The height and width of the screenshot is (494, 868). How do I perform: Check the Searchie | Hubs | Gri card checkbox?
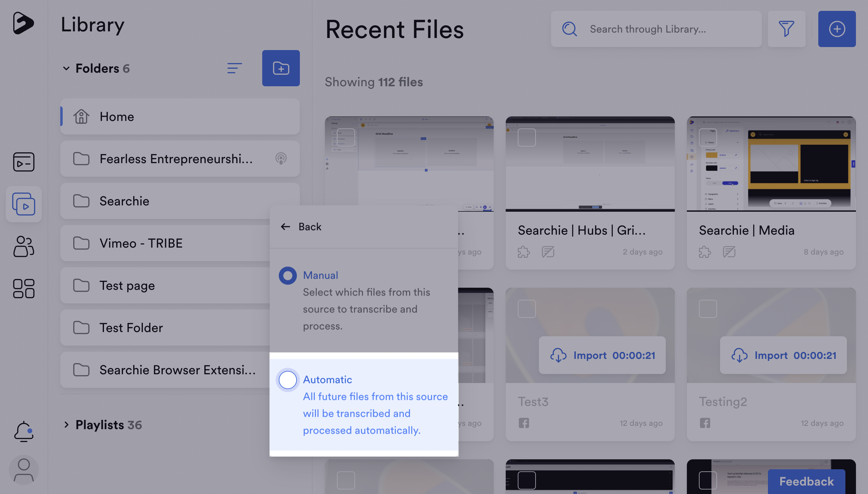click(527, 138)
